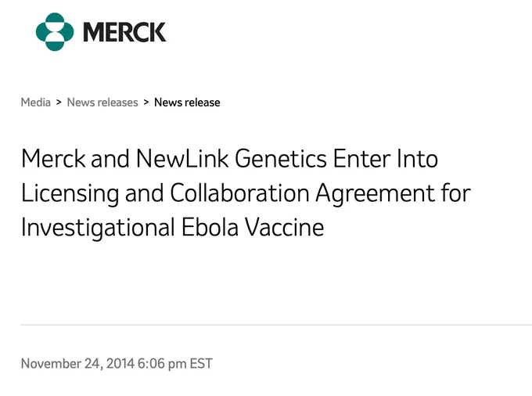Click the word Ebola in the headline
Image resolution: width=532 pixels, height=396 pixels.
(x=210, y=227)
